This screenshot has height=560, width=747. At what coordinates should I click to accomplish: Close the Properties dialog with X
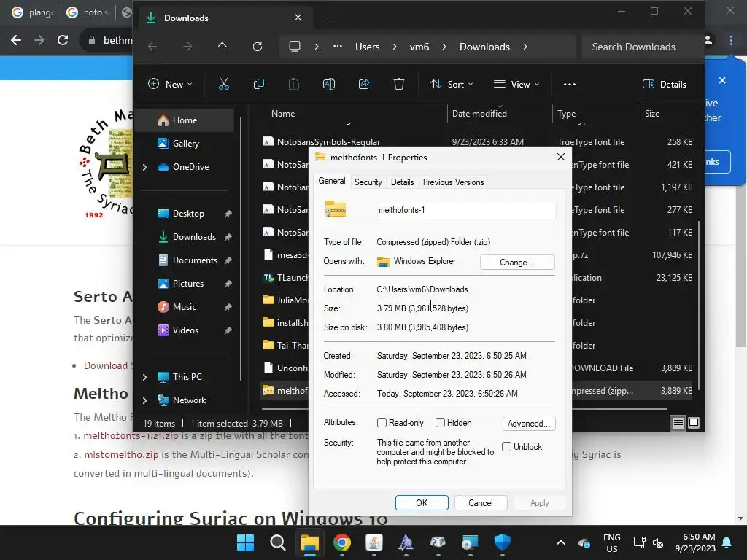point(561,157)
